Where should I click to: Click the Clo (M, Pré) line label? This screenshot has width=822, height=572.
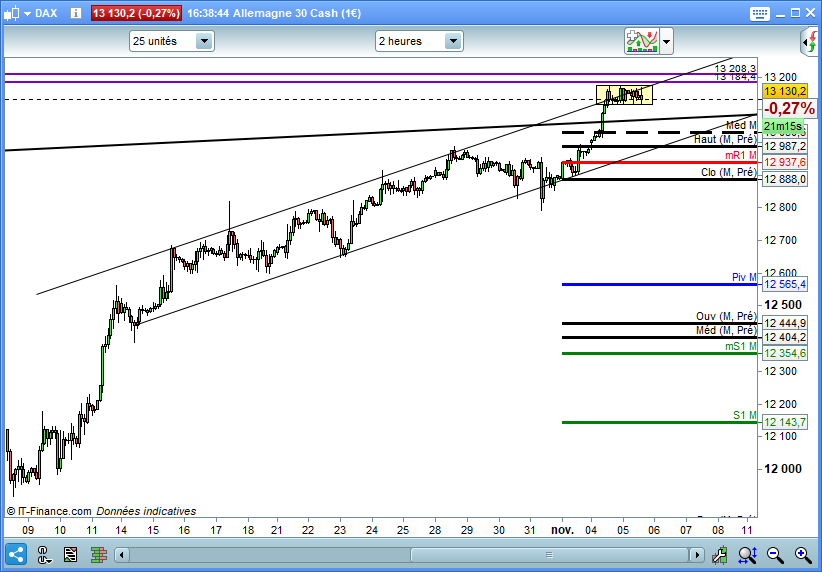pyautogui.click(x=729, y=172)
